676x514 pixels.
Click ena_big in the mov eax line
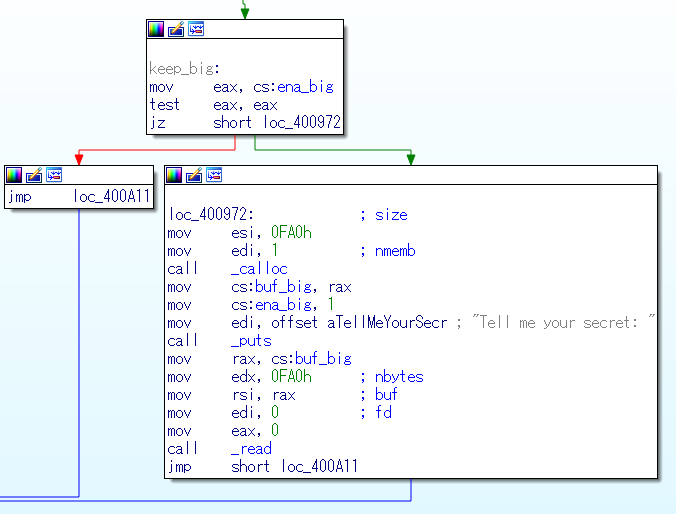point(305,87)
